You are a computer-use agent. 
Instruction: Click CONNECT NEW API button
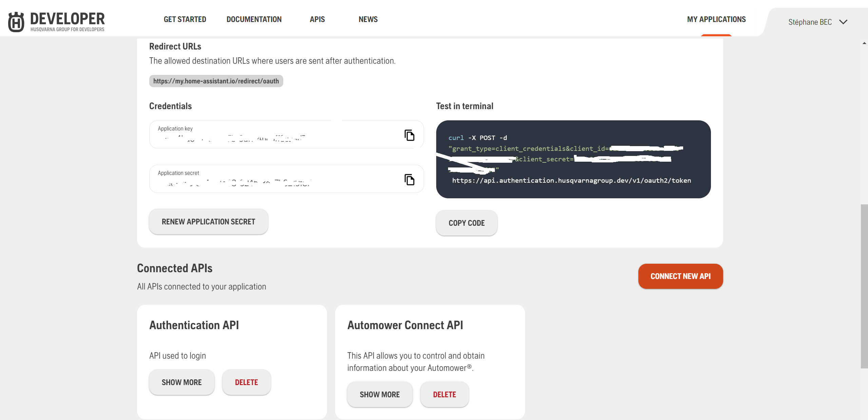point(680,276)
